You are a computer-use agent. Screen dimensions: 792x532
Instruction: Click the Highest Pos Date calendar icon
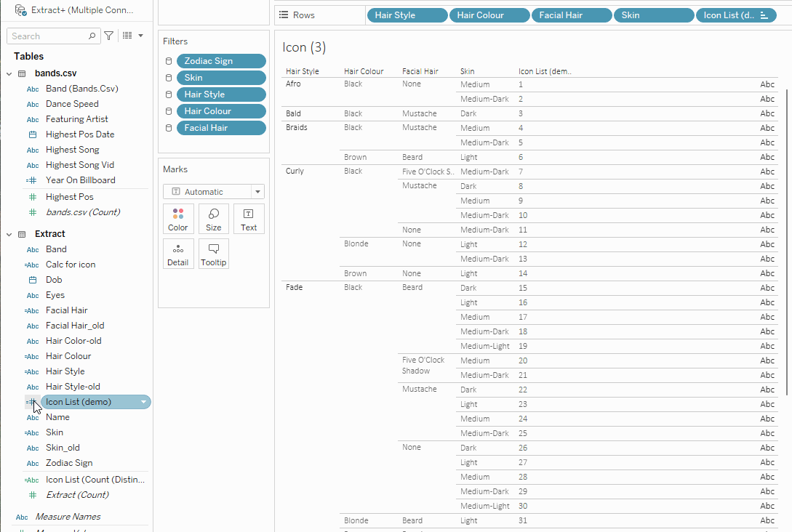tap(33, 134)
